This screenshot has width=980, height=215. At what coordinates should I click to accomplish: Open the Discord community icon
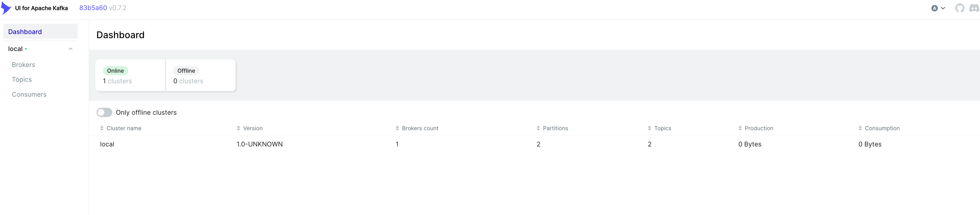click(974, 8)
